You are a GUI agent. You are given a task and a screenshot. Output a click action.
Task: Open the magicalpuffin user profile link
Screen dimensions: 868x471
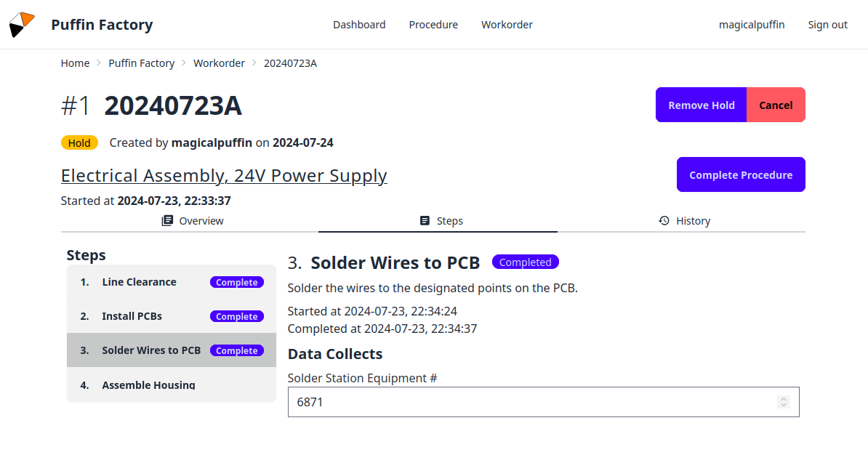coord(752,25)
